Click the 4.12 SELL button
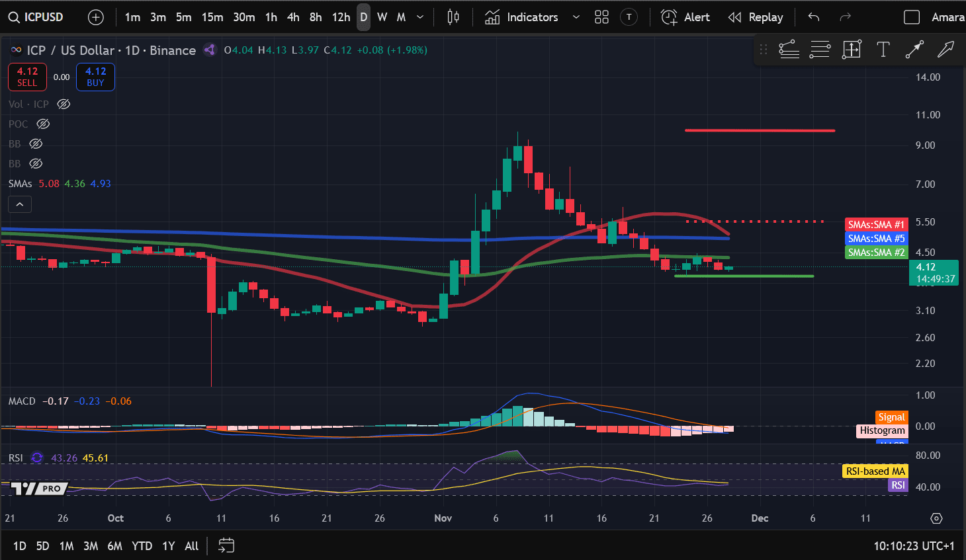The height and width of the screenshot is (560, 966). coord(27,77)
